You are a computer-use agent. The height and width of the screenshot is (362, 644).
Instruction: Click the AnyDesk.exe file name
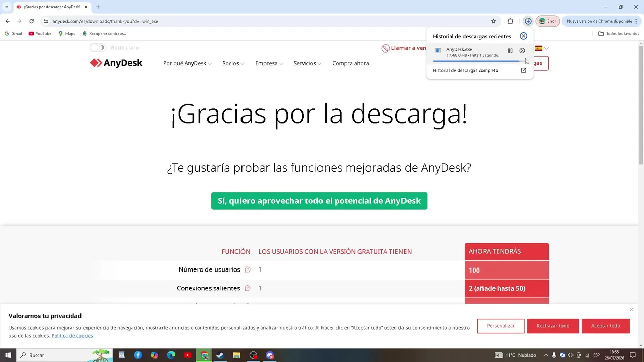coord(459,49)
